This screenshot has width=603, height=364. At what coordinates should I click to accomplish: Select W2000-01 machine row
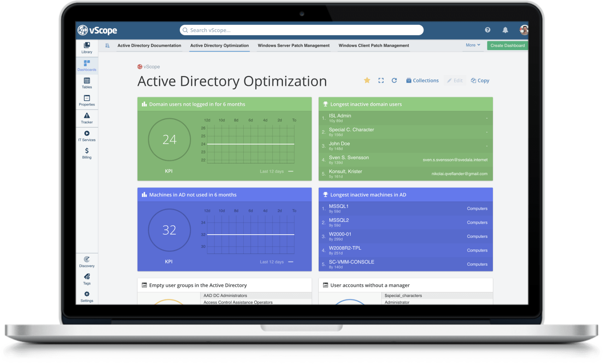[405, 236]
